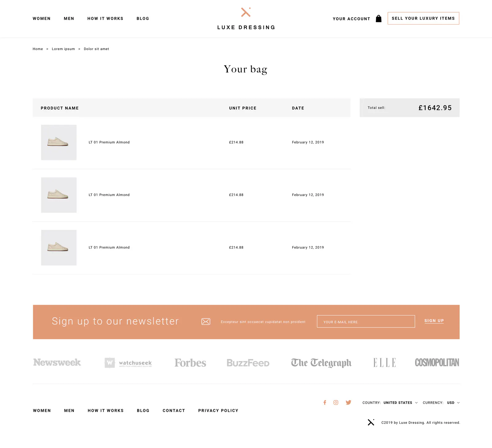The width and height of the screenshot is (492, 448).
Task: Click the newsletter envelope icon
Action: pos(206,322)
